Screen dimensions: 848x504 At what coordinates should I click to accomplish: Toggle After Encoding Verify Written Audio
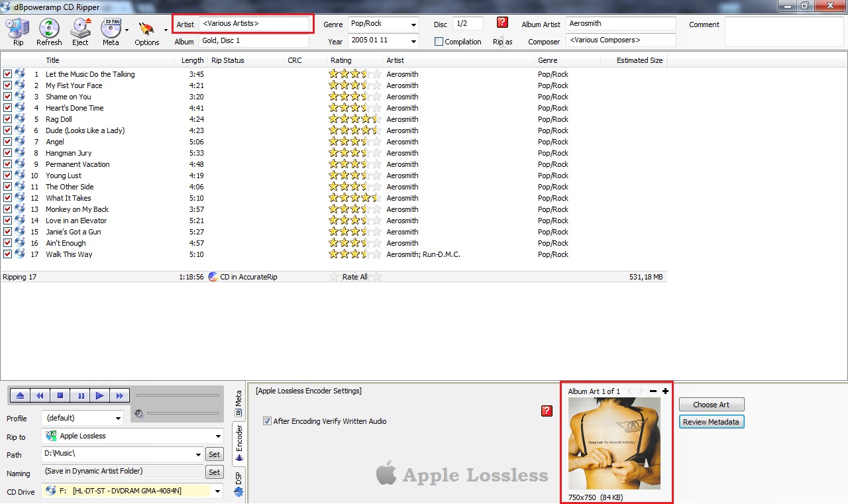(267, 421)
